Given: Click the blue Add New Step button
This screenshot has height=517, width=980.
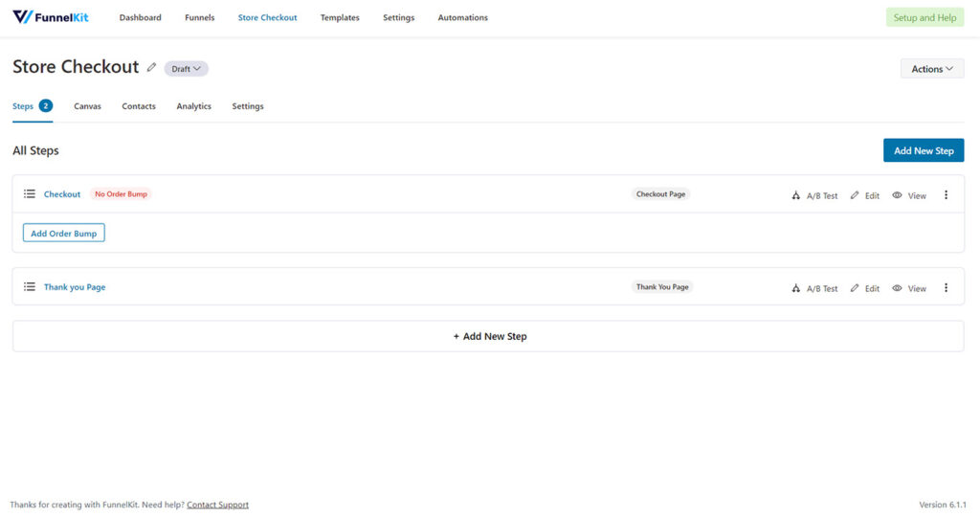Looking at the screenshot, I should (924, 150).
